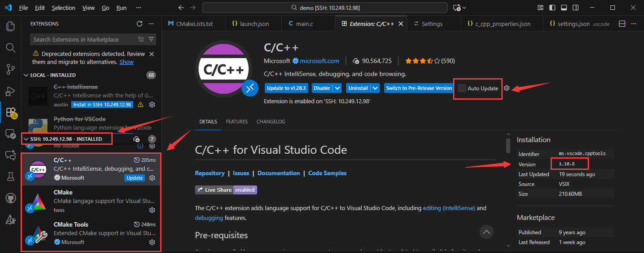Open Extensions view more actions menu

tap(151, 24)
